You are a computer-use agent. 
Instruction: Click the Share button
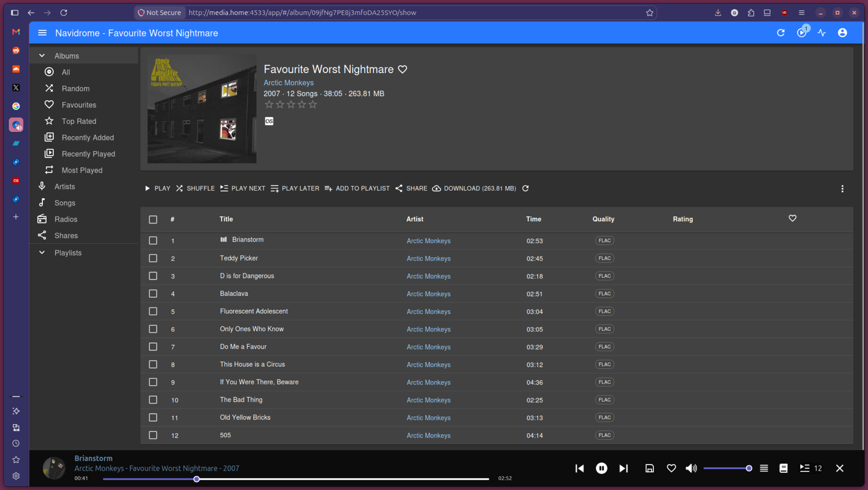[x=411, y=188]
